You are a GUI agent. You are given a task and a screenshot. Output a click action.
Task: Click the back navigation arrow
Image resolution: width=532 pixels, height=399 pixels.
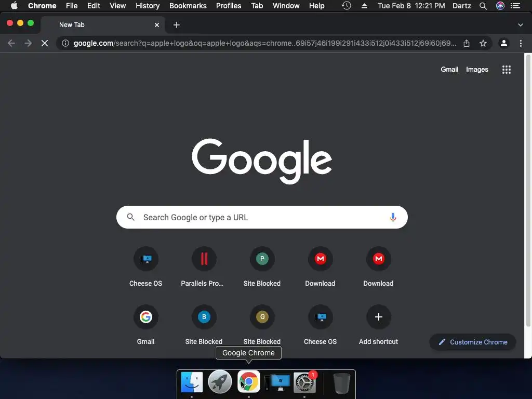[x=11, y=43]
